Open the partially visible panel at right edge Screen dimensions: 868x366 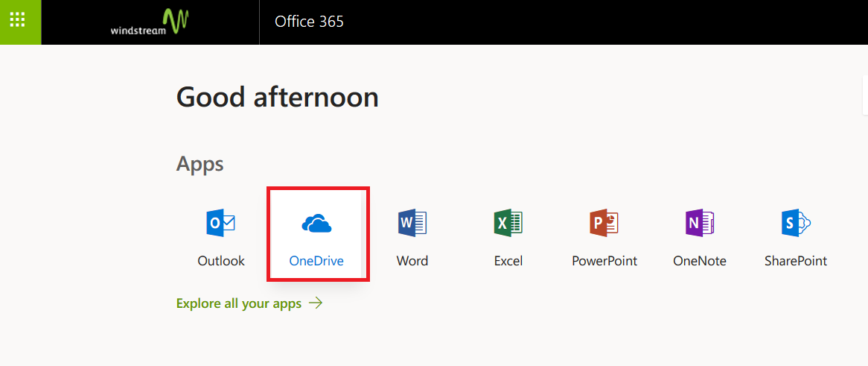(865, 95)
